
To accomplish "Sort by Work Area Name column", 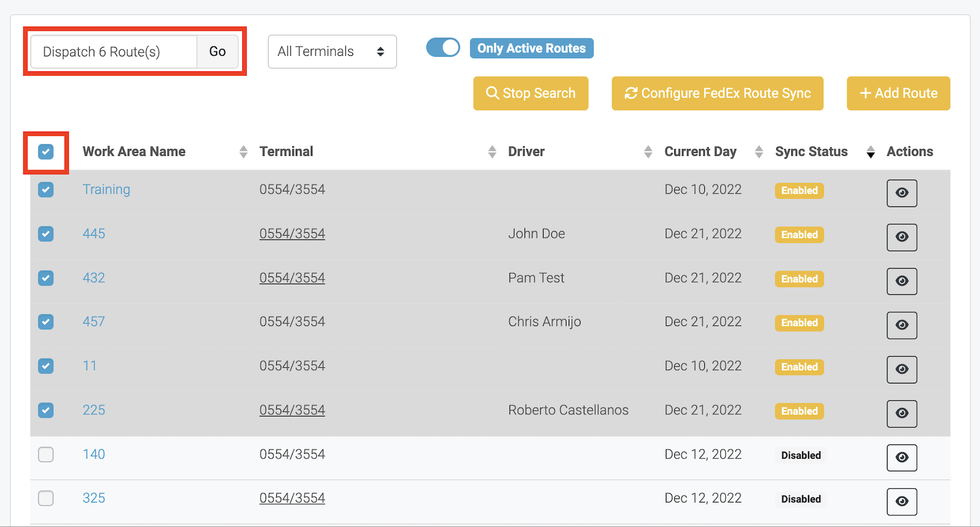I will point(243,151).
